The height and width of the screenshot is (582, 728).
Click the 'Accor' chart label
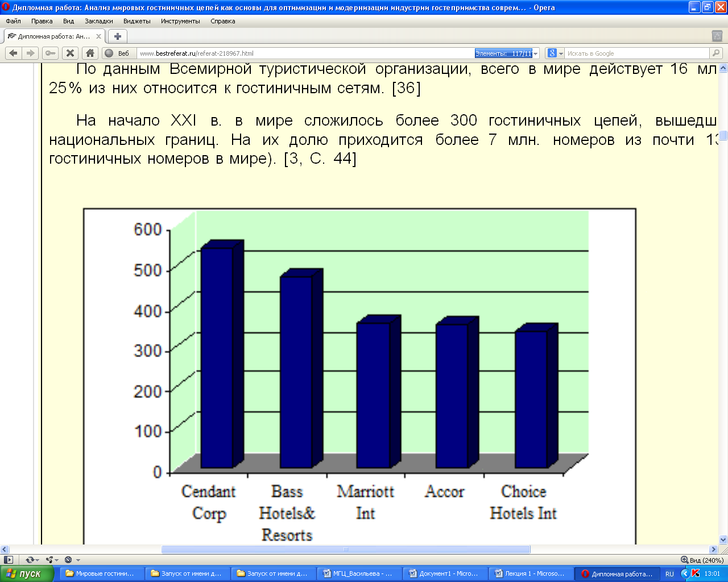click(444, 492)
